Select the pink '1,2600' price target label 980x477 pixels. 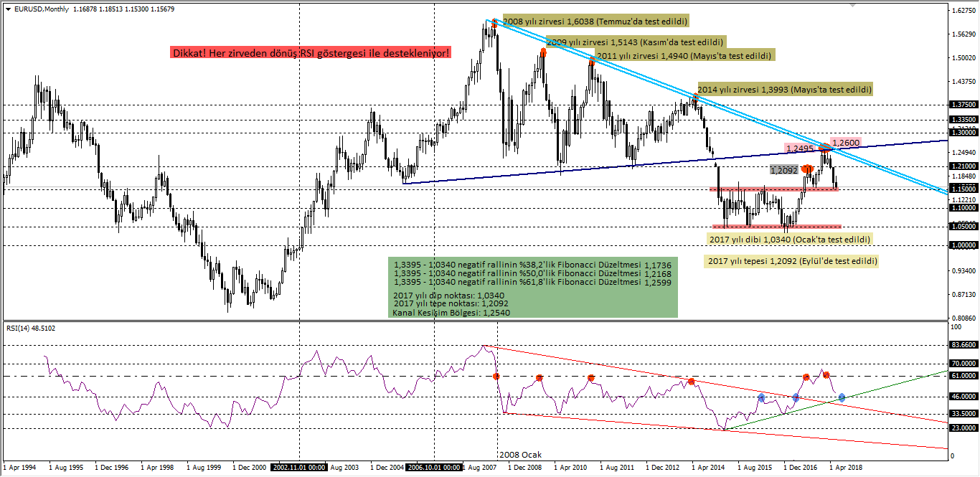(844, 143)
